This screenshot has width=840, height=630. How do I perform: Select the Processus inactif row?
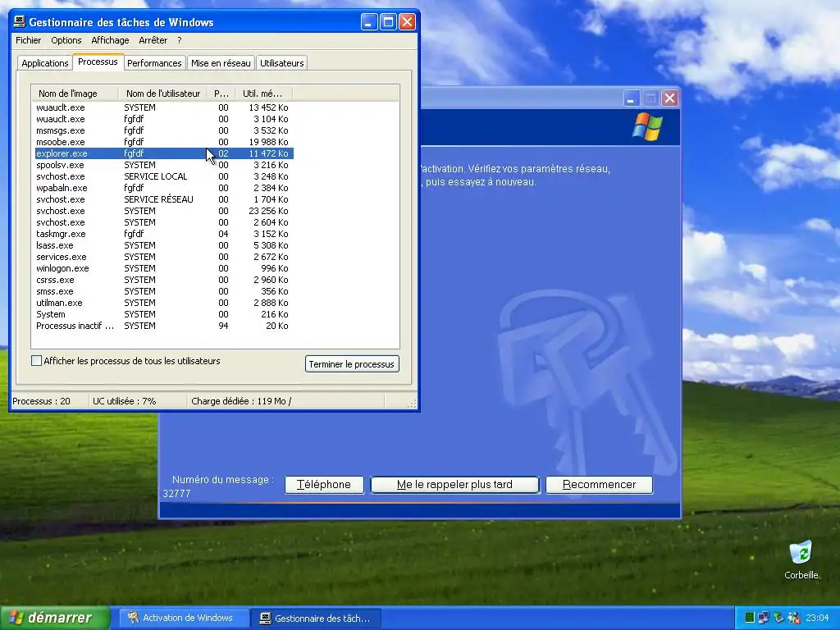[x=162, y=326]
